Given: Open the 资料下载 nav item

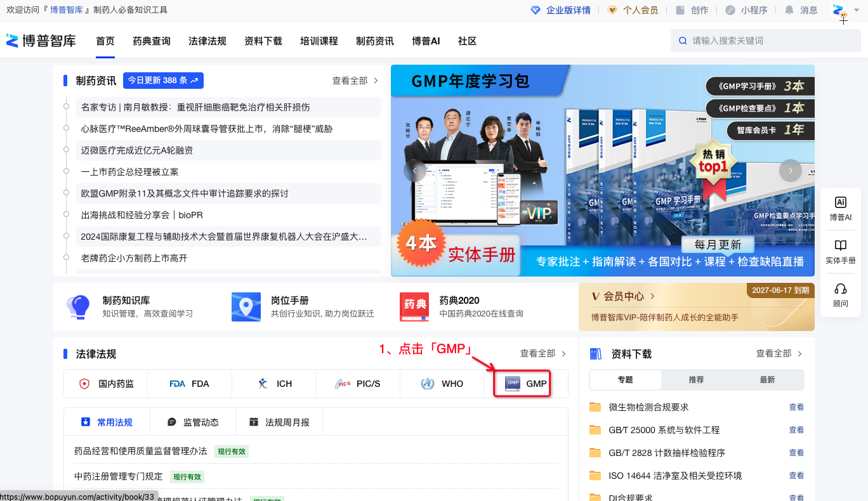Looking at the screenshot, I should [263, 41].
